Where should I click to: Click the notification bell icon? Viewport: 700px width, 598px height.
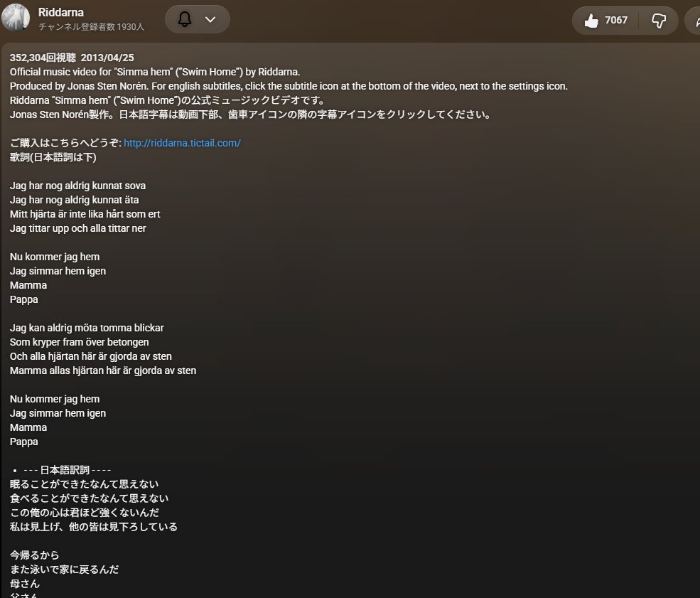[184, 19]
